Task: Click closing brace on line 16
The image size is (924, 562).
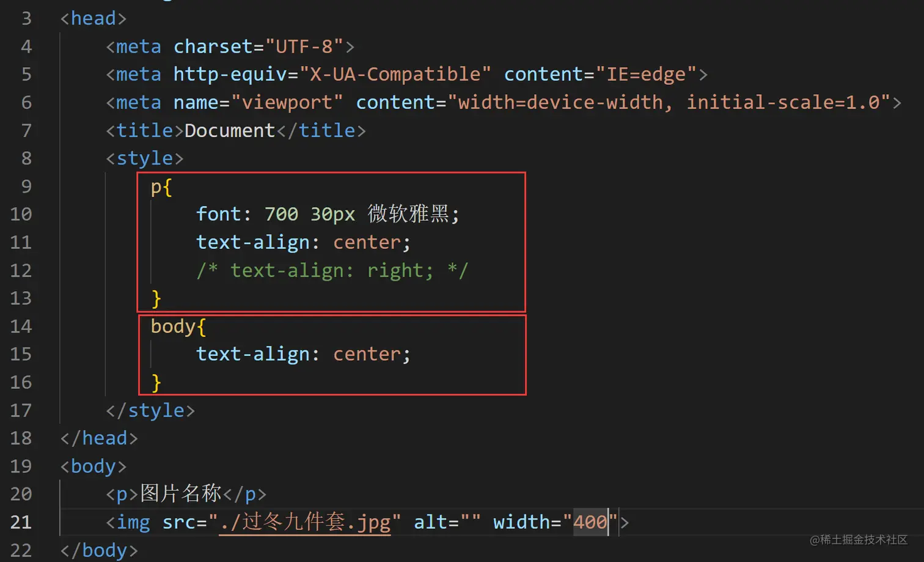Action: click(156, 383)
